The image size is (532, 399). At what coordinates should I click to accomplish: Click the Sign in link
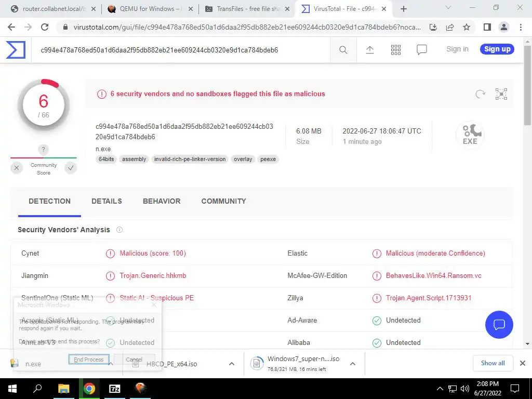457,49
